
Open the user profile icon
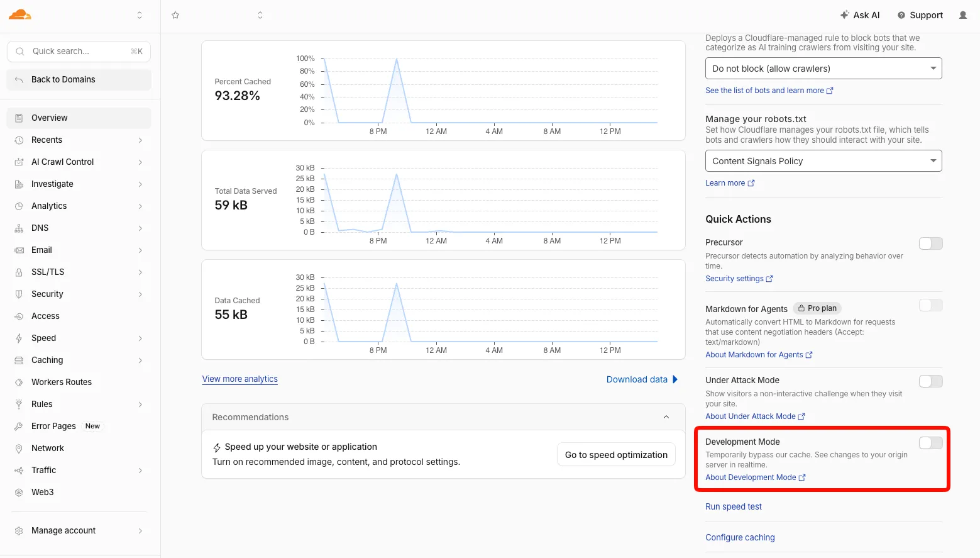[x=962, y=15]
